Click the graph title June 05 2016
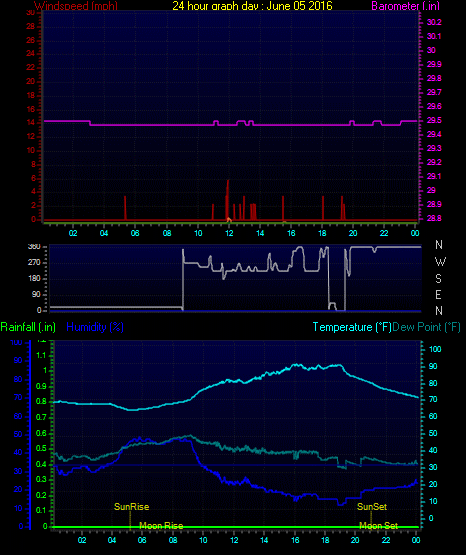 click(299, 6)
